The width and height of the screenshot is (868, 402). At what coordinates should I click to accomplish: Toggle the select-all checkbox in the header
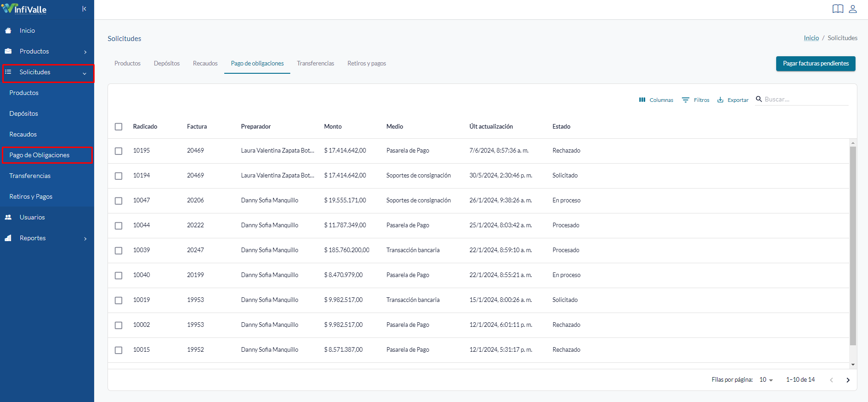point(119,126)
